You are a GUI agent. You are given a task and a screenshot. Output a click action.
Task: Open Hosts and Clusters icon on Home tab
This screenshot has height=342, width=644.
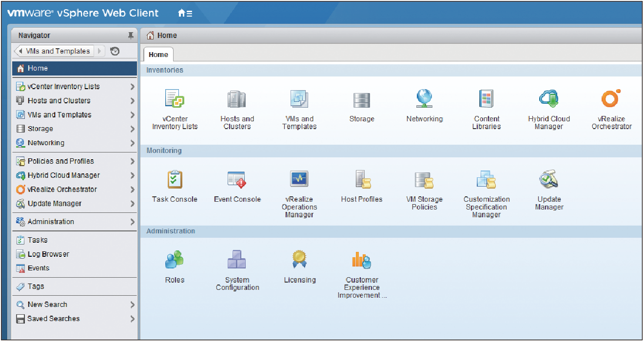[x=237, y=99]
